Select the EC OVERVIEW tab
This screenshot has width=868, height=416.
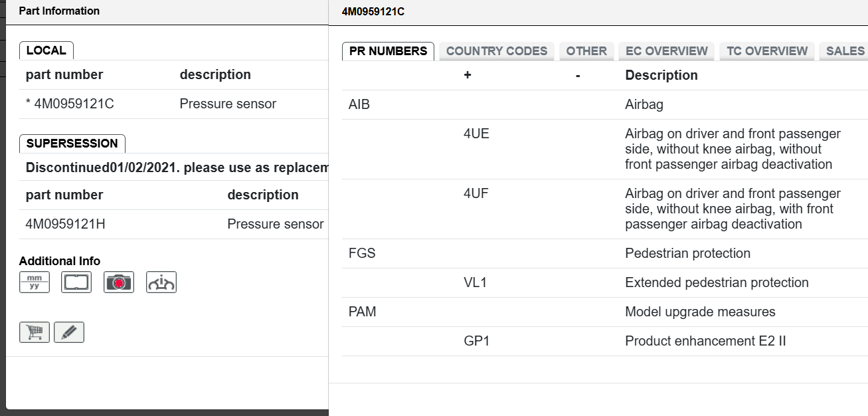pos(667,51)
